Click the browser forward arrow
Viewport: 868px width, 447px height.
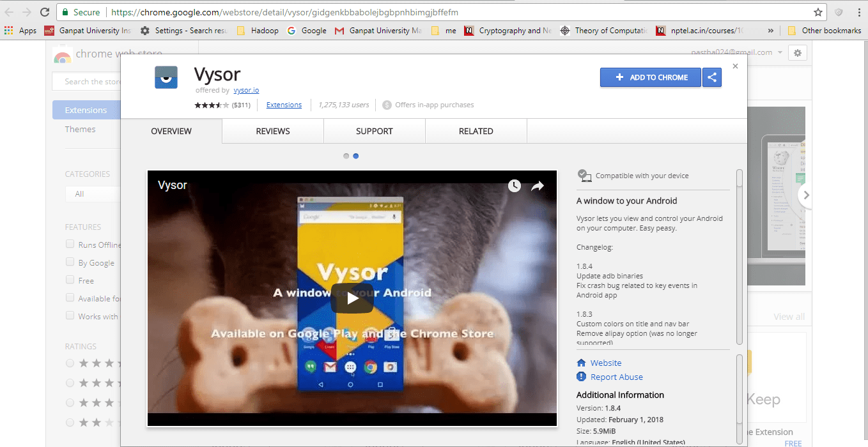(27, 12)
